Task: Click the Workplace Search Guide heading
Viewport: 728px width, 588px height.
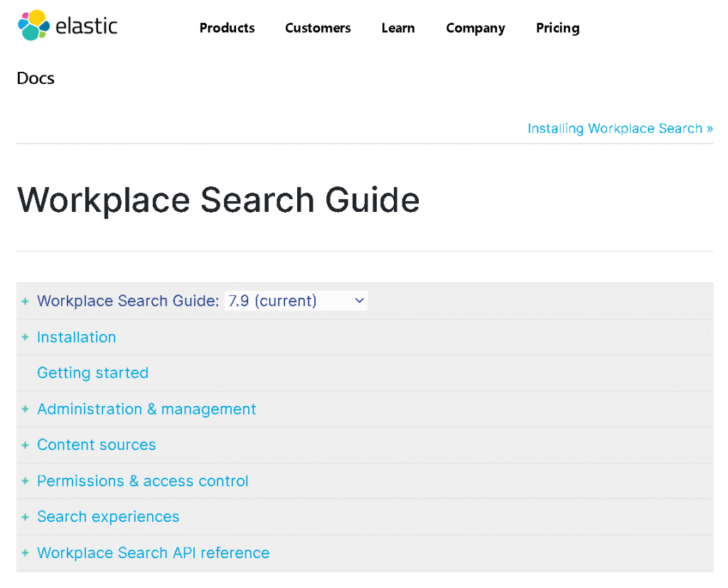Action: [218, 201]
